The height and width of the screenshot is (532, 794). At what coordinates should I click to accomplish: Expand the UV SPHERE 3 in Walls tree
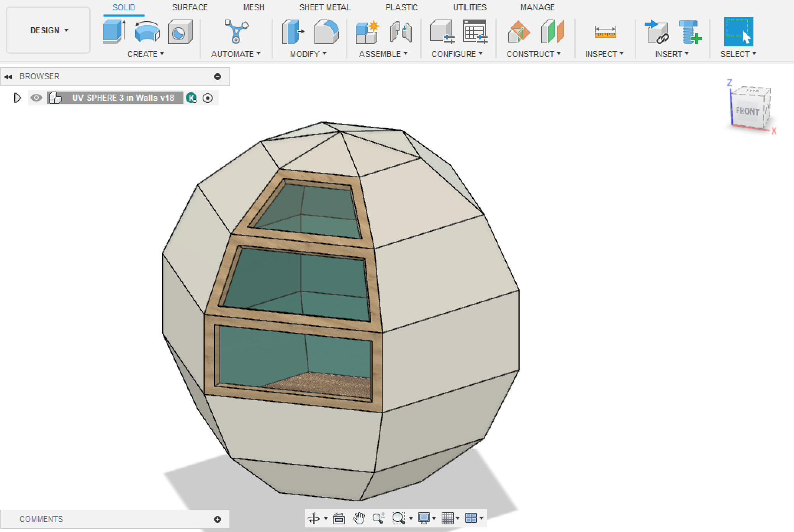[x=17, y=98]
